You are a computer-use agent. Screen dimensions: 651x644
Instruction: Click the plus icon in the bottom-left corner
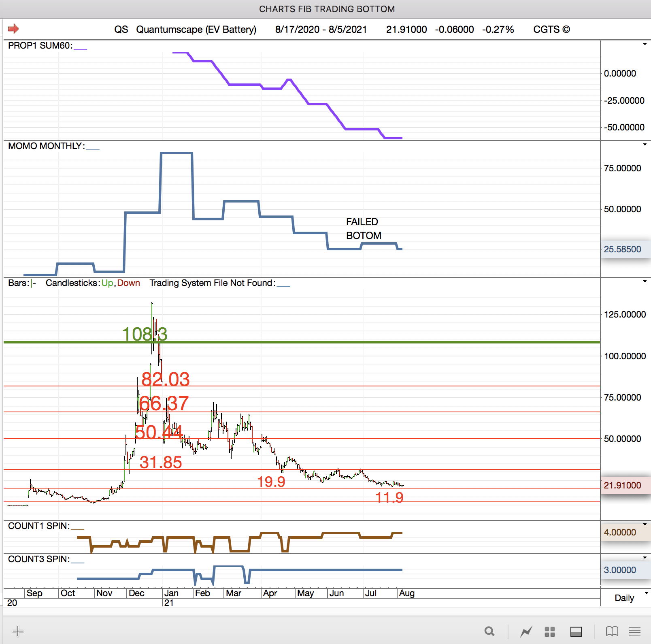(18, 631)
